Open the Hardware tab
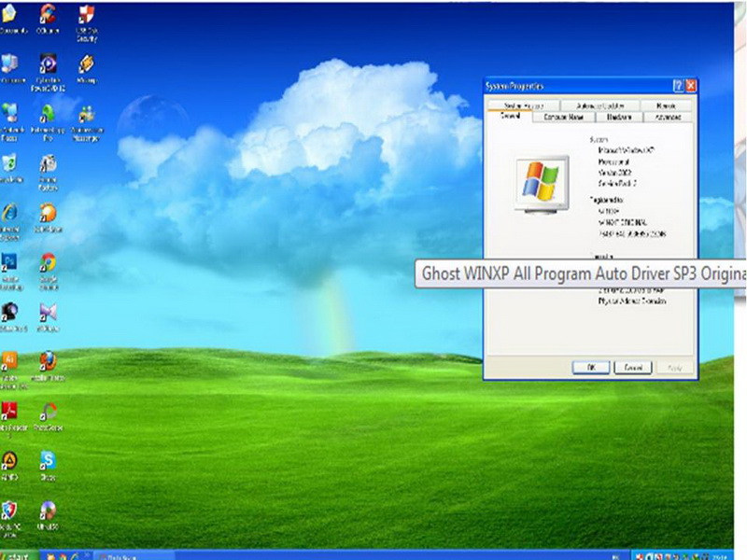Image resolution: width=747 pixels, height=560 pixels. click(619, 118)
